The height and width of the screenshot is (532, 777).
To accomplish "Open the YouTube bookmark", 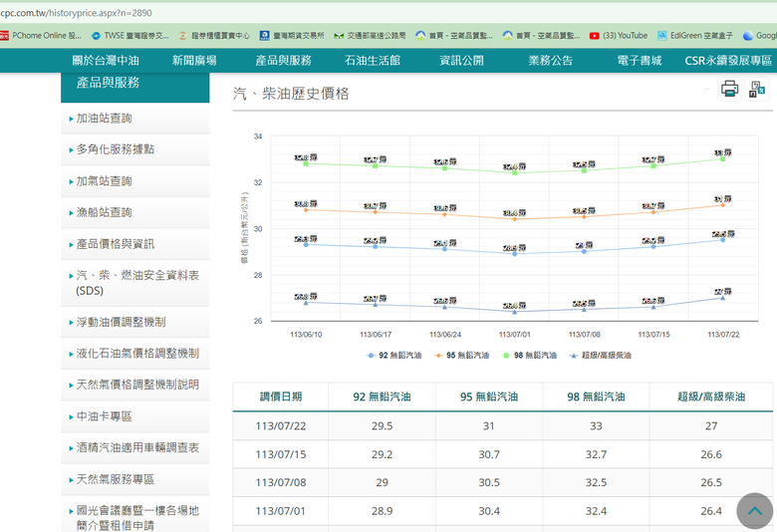I will click(x=619, y=36).
